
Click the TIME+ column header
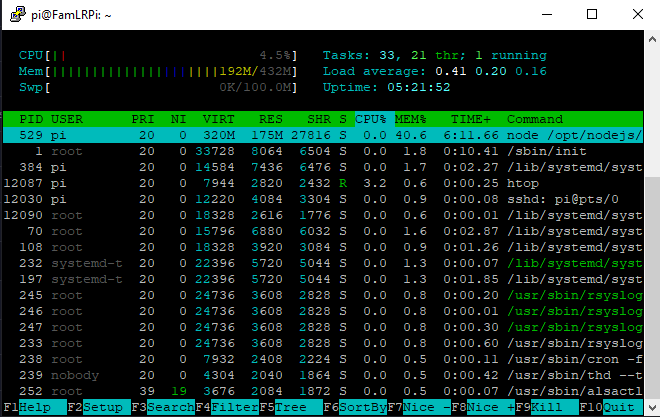coord(471,120)
